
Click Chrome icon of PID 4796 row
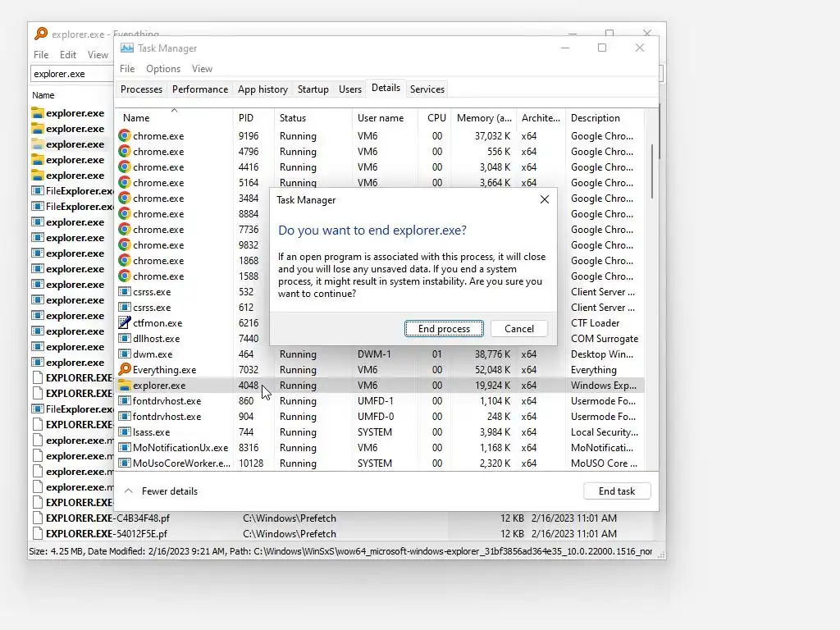(125, 152)
